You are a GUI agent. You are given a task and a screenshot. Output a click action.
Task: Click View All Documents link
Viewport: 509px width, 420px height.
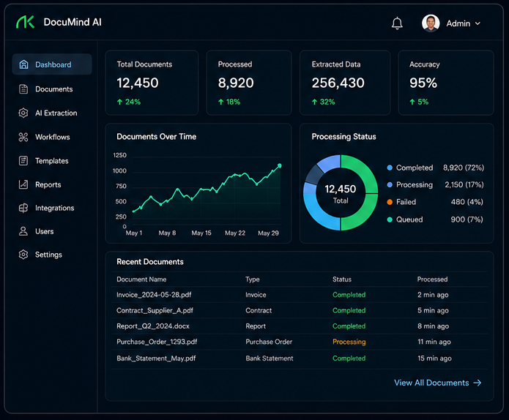tap(437, 383)
